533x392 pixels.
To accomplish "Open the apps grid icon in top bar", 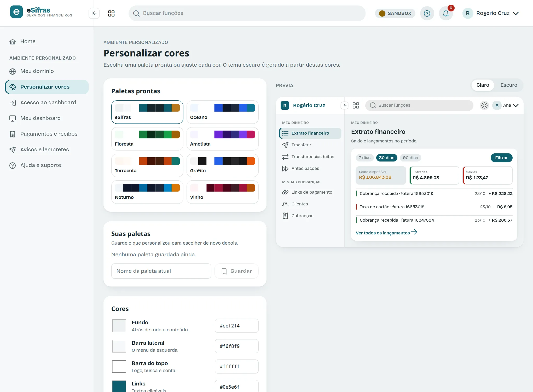I will tap(111, 13).
